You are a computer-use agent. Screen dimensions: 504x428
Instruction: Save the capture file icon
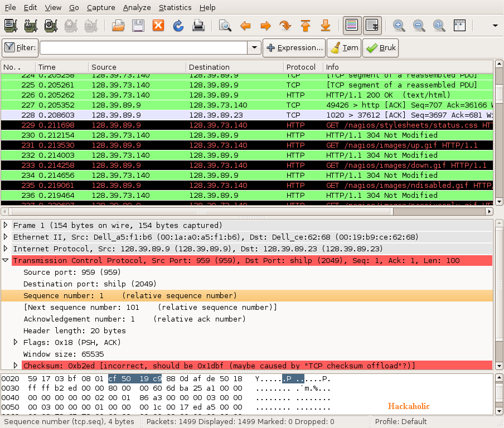tap(138, 26)
